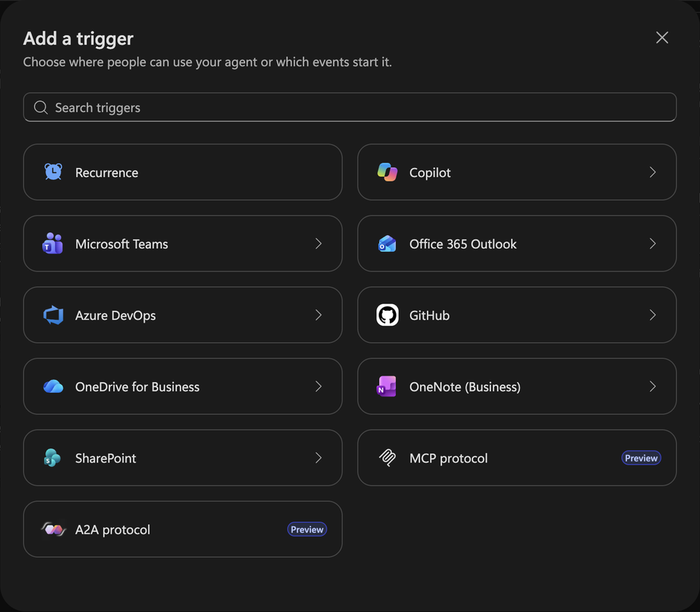700x612 pixels.
Task: Pick the Office 365 Outlook label
Action: tap(463, 244)
